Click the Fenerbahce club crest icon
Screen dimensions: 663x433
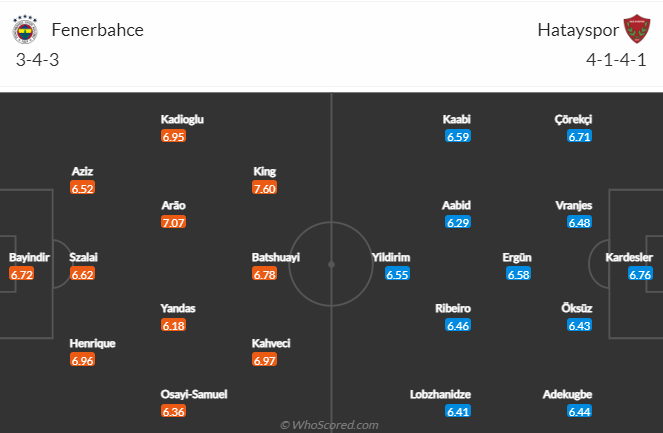coord(25,30)
